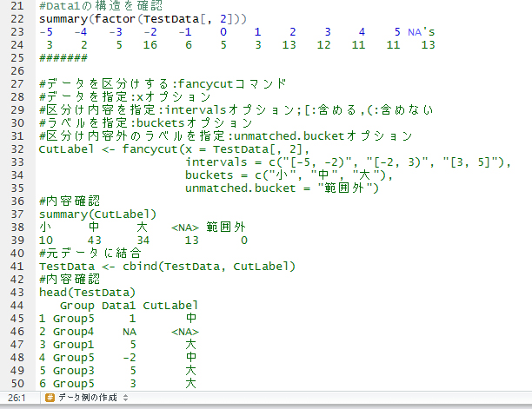Click line number 50 in the gutter
This screenshot has height=409, width=532.
(x=17, y=384)
